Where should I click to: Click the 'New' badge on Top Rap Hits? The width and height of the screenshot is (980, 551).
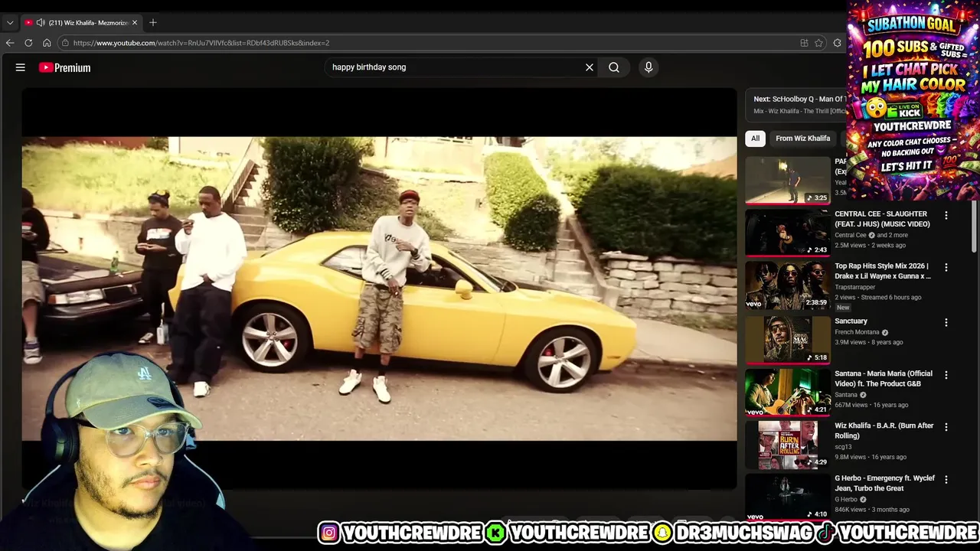tap(843, 307)
